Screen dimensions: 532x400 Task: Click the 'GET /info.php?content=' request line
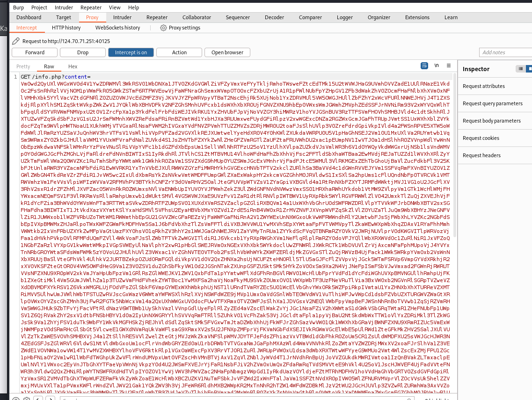pyautogui.click(x=56, y=77)
